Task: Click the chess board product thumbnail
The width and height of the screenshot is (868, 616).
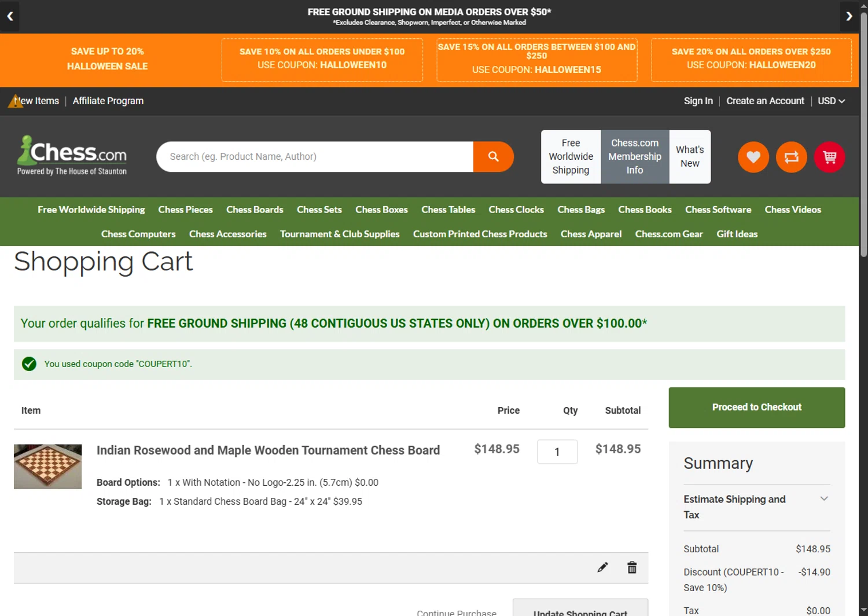Action: 47,467
